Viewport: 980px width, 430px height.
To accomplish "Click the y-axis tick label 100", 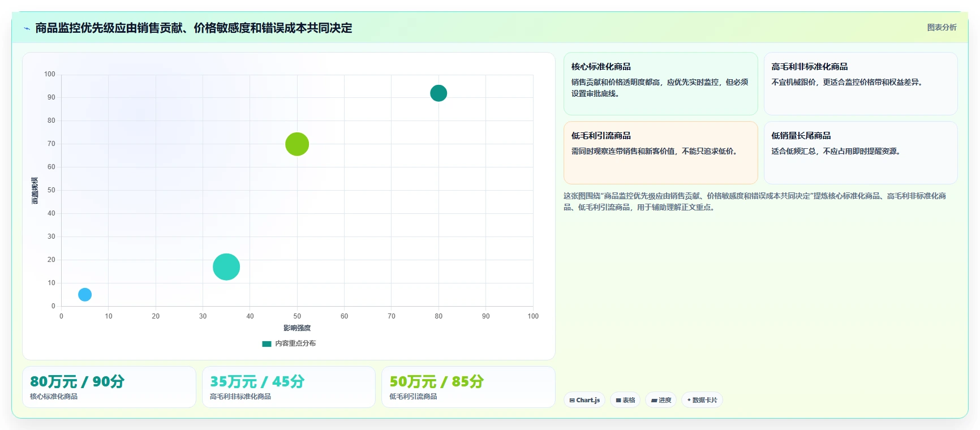I will pos(50,74).
